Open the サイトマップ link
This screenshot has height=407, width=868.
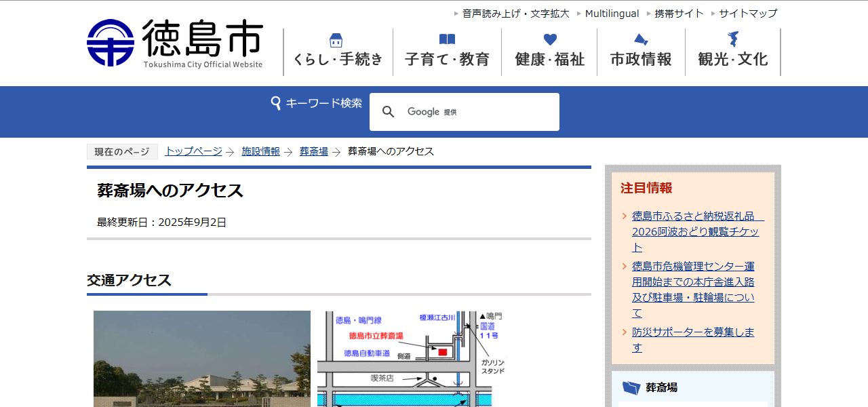click(x=748, y=14)
